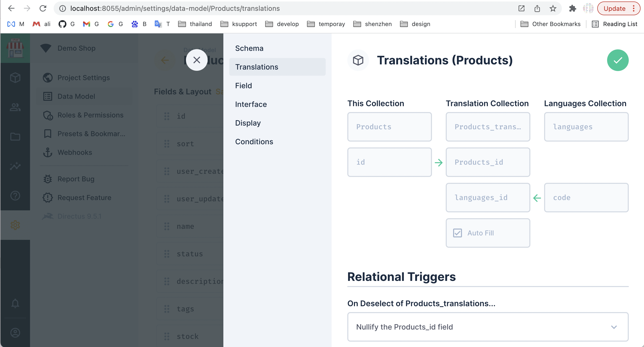Open the Content module cube icon
This screenshot has height=347, width=644.
tap(15, 78)
